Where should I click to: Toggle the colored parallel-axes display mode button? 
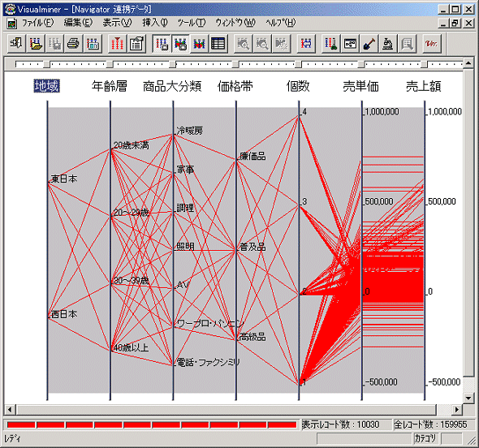coord(180,44)
